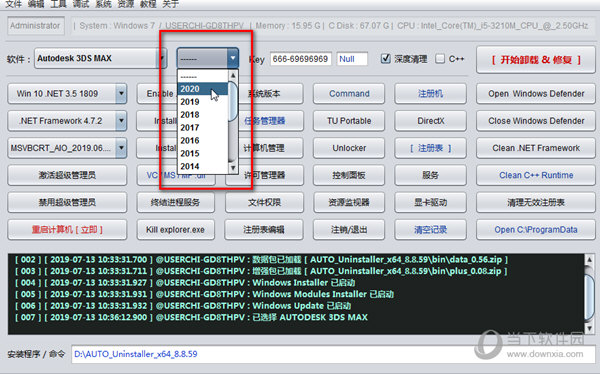
Task: Select 2017 from the version list
Action: point(203,127)
